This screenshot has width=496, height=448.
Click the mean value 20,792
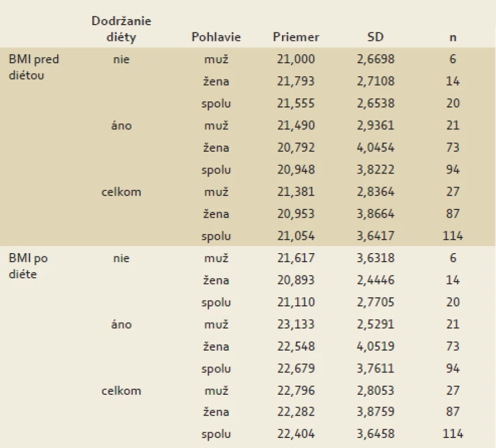[296, 148]
